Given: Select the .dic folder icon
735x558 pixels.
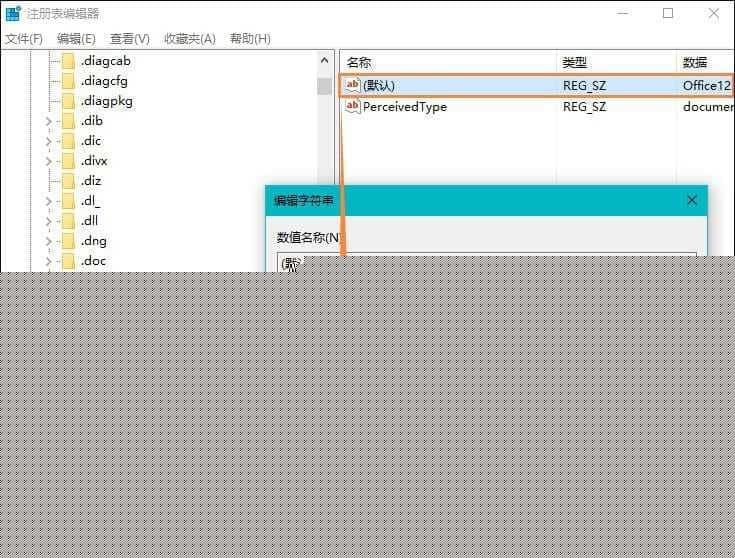Looking at the screenshot, I should [x=68, y=141].
